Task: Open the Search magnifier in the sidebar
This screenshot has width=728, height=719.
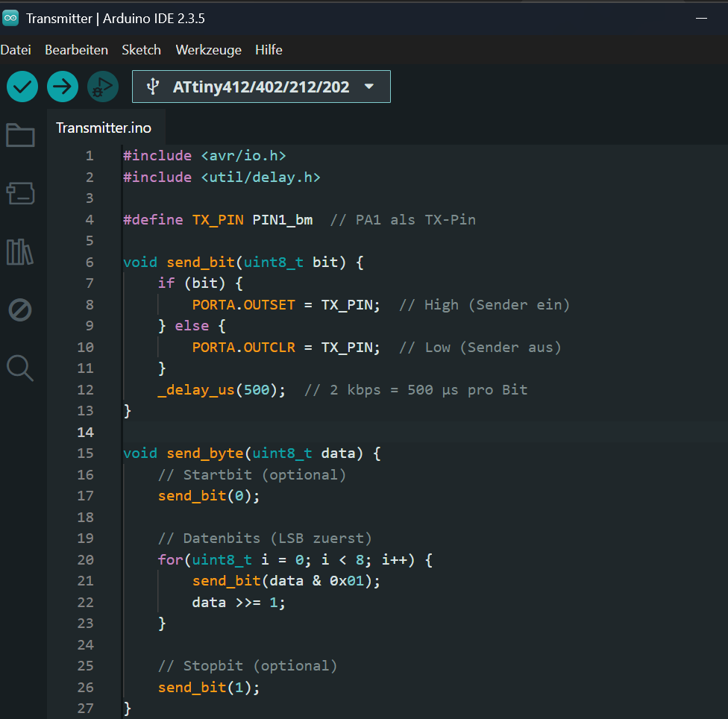Action: (x=20, y=368)
